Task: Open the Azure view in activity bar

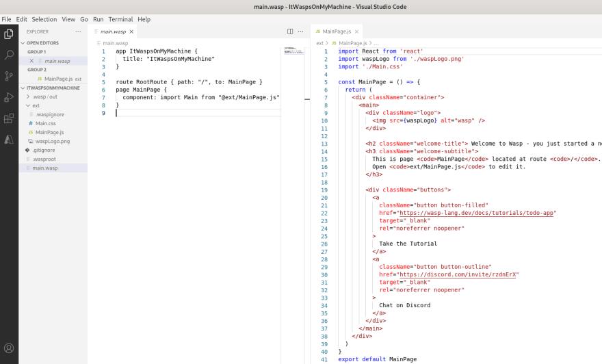Action: (x=9, y=140)
